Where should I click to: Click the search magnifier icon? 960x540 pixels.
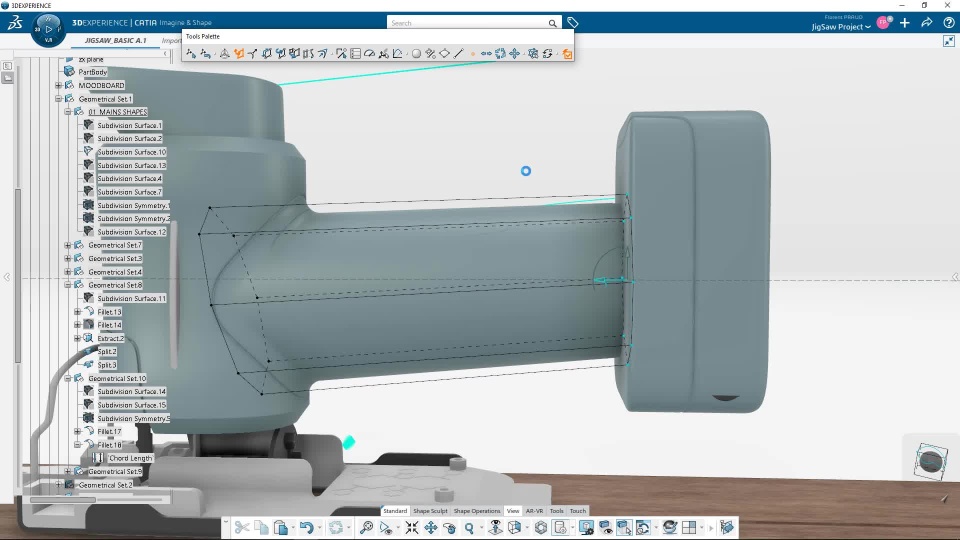pos(552,23)
